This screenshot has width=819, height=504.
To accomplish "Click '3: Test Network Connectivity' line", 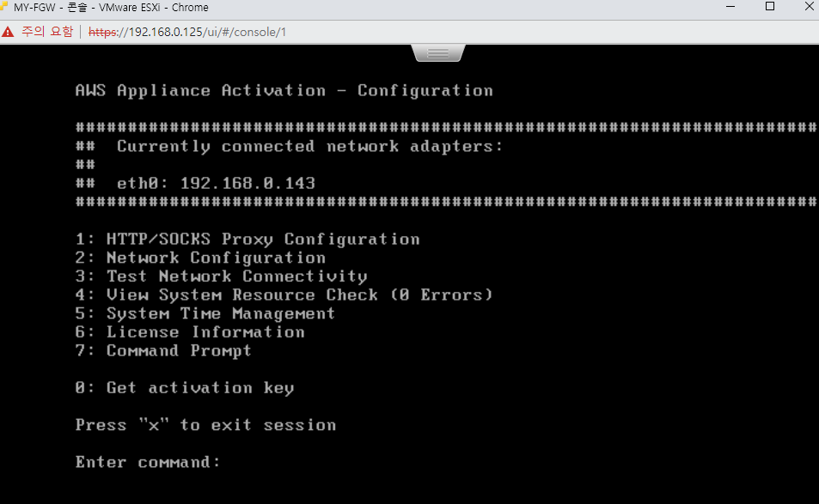I will [222, 276].
